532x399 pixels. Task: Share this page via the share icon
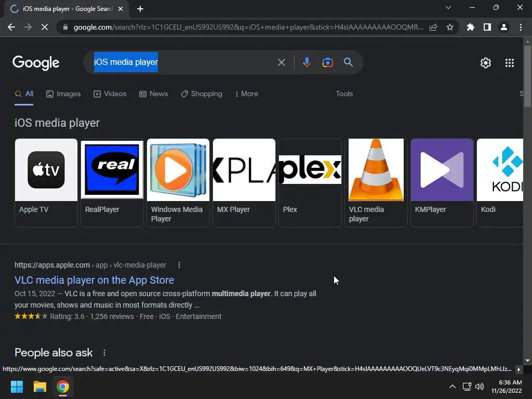(433, 27)
